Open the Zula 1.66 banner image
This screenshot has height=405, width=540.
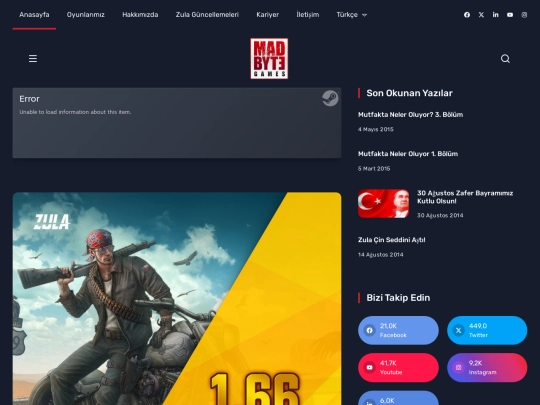(x=177, y=299)
